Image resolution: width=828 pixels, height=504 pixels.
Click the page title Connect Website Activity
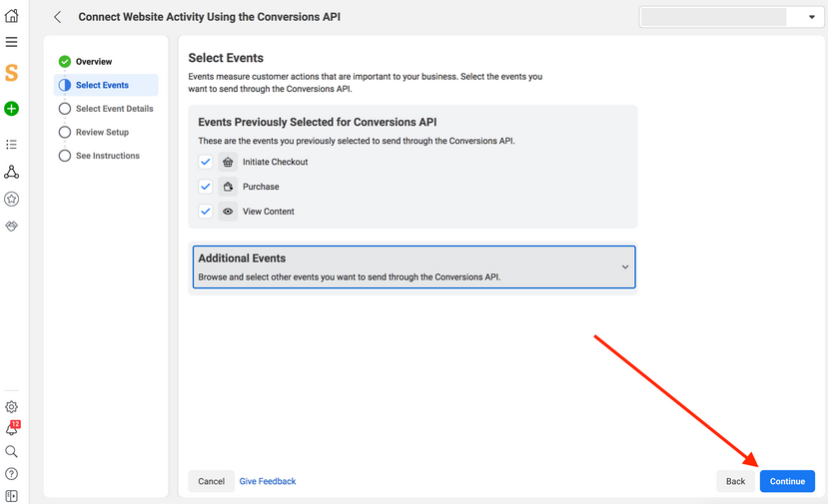click(x=209, y=17)
